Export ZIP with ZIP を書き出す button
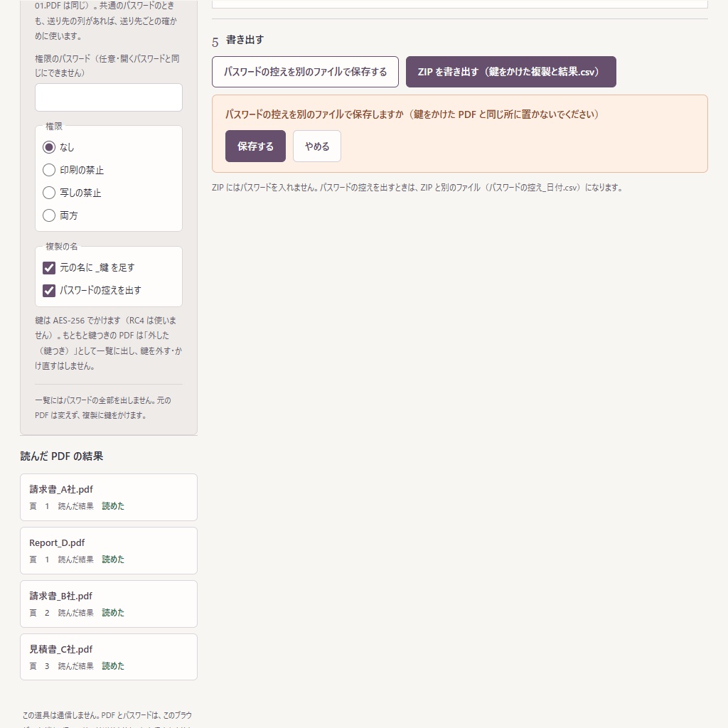 (x=510, y=72)
